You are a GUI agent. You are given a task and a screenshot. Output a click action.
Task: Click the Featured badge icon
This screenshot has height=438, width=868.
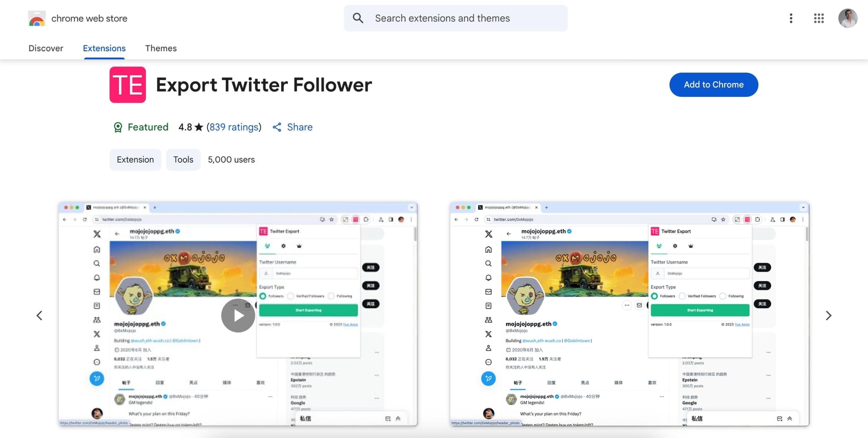(118, 127)
